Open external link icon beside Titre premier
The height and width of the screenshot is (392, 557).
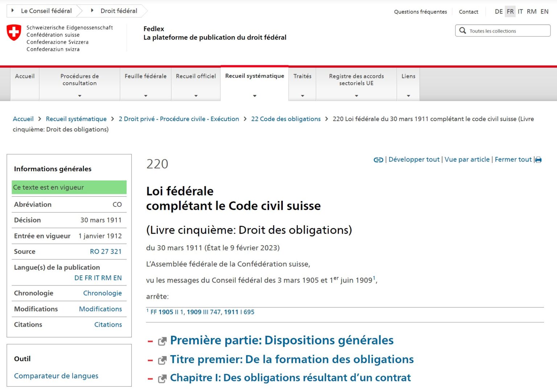pyautogui.click(x=162, y=360)
